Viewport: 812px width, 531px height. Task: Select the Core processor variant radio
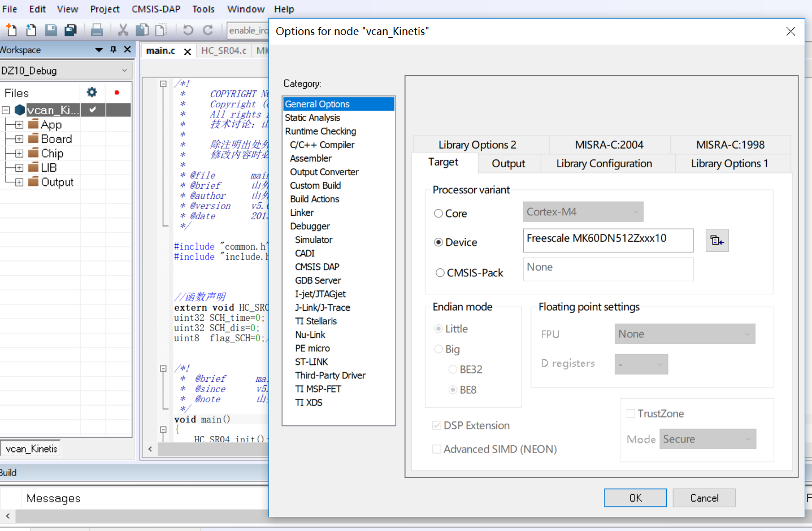438,214
